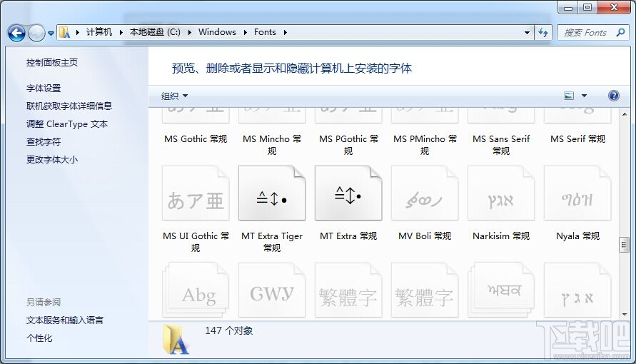Expand the arrow after 计算机 breadcrumb
636x364 pixels.
tap(121, 32)
